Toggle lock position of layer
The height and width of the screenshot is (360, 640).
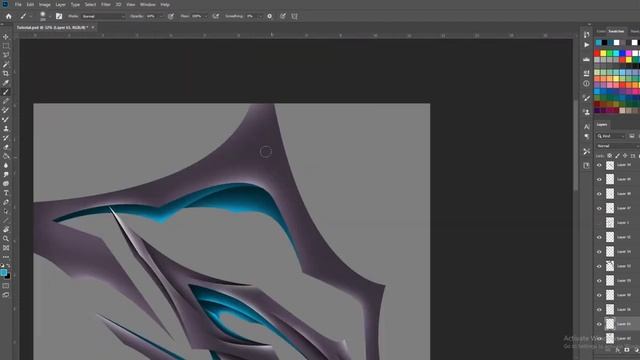(625, 156)
